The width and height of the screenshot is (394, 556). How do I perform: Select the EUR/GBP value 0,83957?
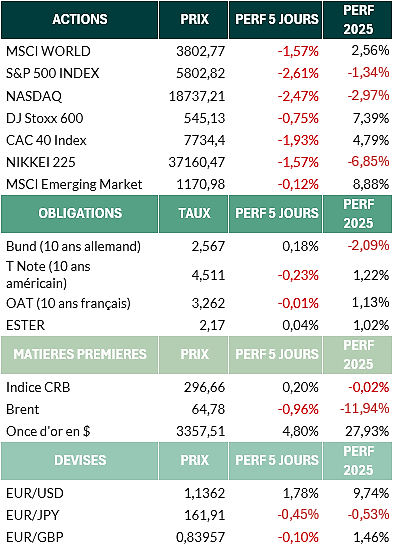tap(200, 538)
